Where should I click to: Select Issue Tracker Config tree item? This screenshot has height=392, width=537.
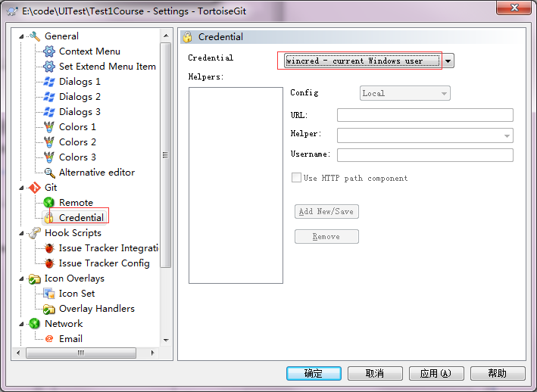(104, 263)
